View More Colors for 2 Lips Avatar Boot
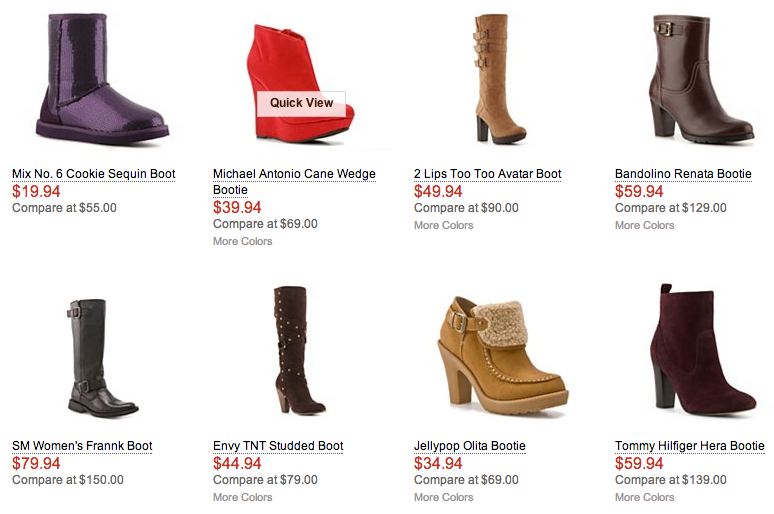 pos(444,225)
